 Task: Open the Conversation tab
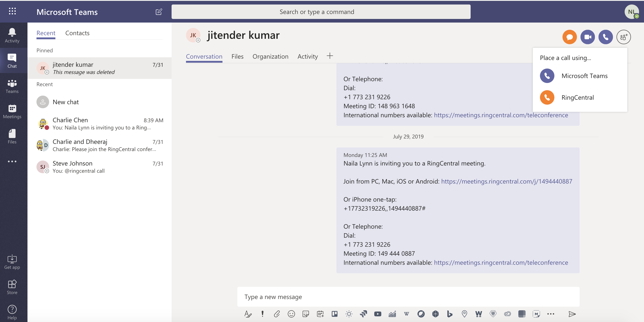tap(204, 57)
